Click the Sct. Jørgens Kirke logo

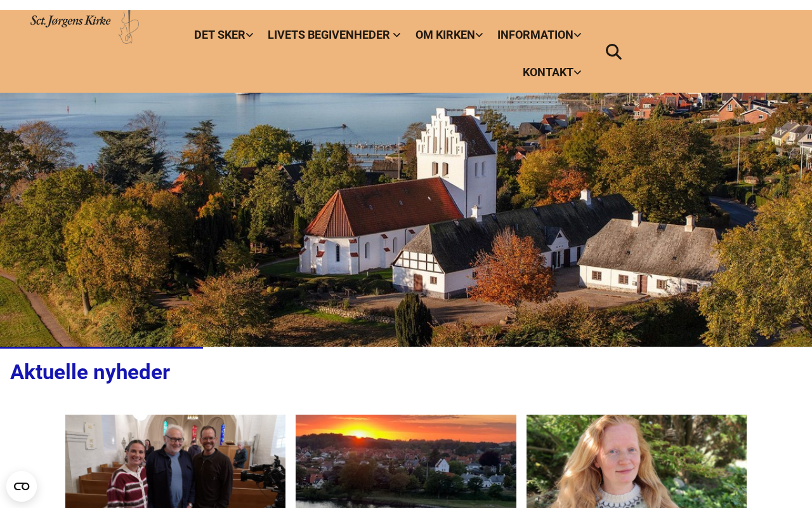point(84,27)
